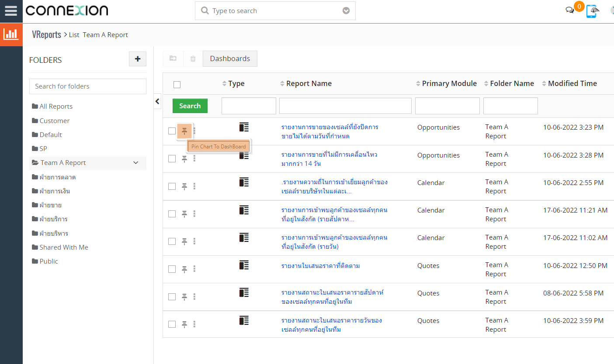Open the global search dropdown arrow

tap(346, 11)
